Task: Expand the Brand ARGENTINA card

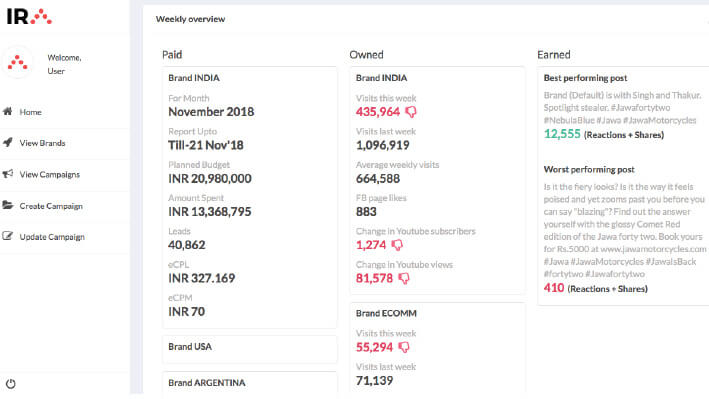Action: coord(250,383)
